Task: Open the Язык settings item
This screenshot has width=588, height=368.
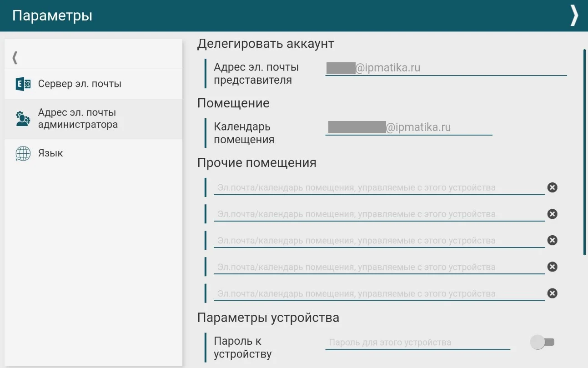Action: 50,153
